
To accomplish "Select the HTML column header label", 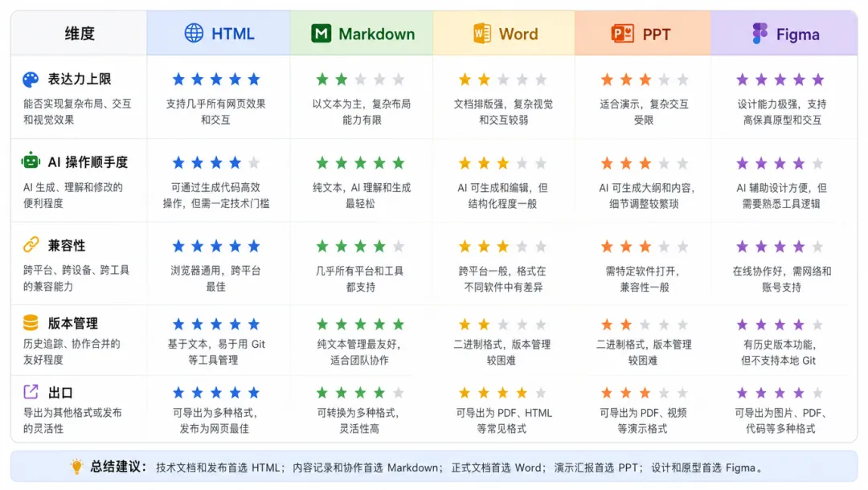I will click(x=233, y=34).
